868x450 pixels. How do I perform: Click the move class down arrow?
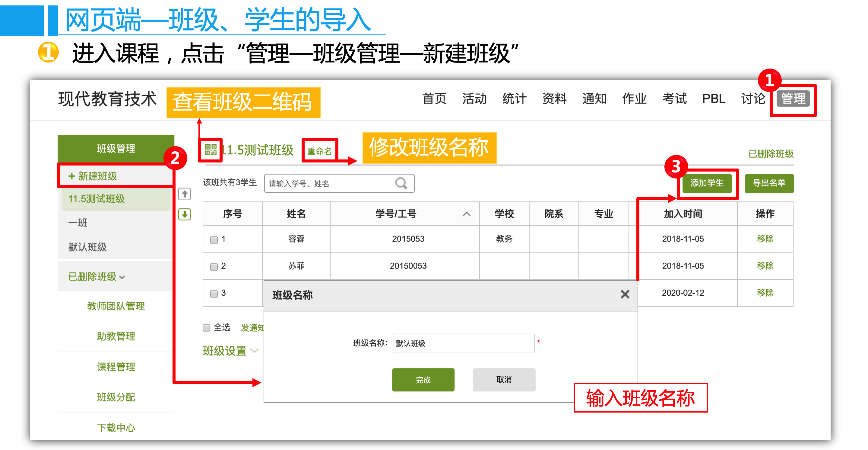point(184,214)
